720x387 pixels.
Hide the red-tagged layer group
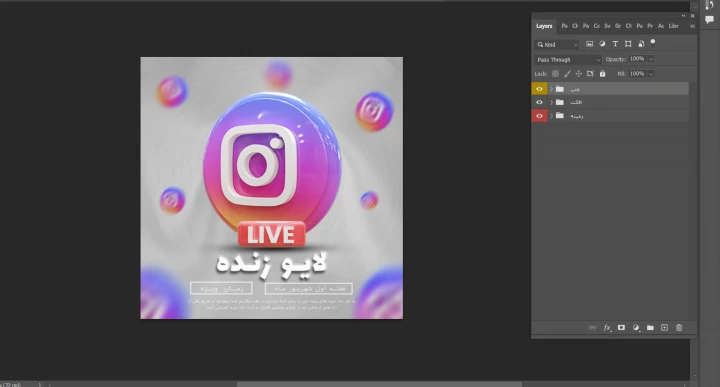540,115
